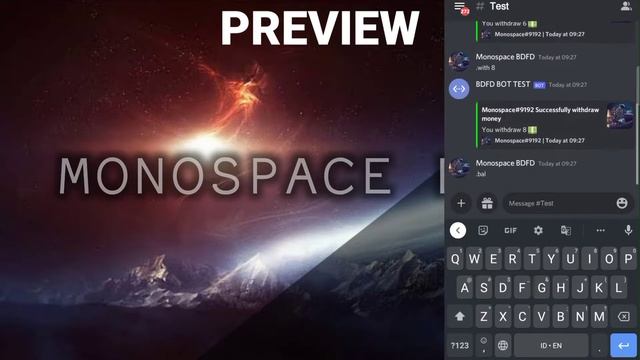Tap the Z key
Viewport: 640px width, 360px height.
click(484, 316)
